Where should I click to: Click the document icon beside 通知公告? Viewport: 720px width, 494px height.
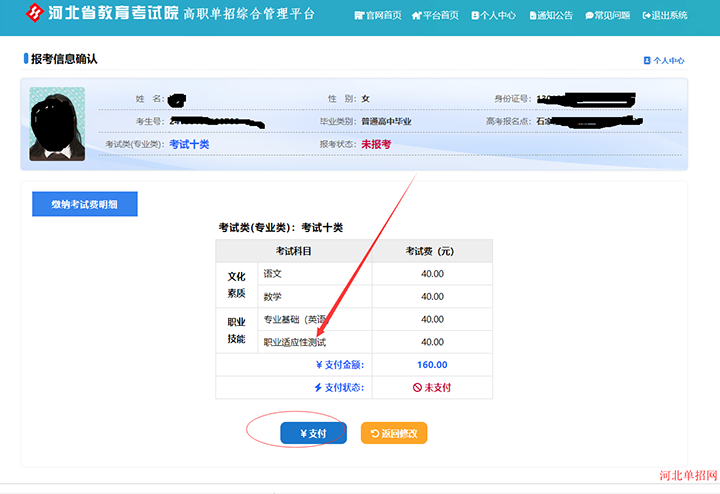click(531, 16)
